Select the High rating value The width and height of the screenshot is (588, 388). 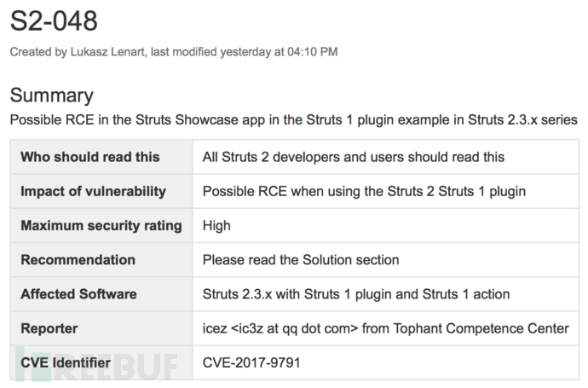(x=216, y=225)
